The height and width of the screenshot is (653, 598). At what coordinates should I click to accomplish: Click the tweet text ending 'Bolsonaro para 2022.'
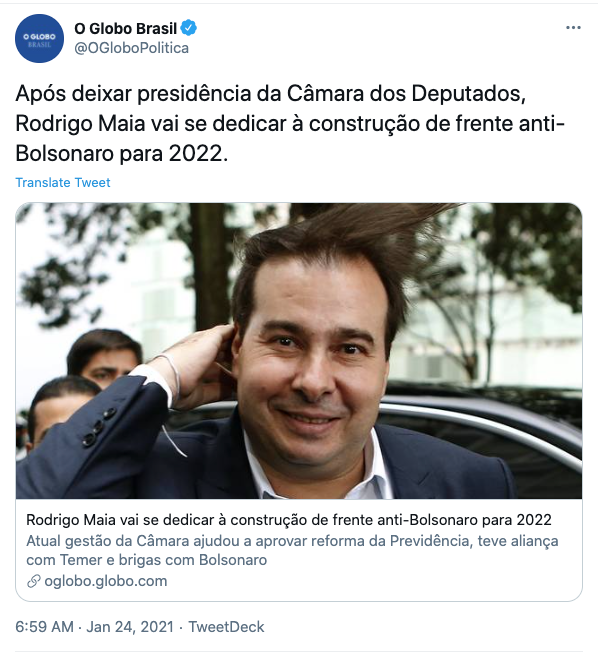point(122,154)
